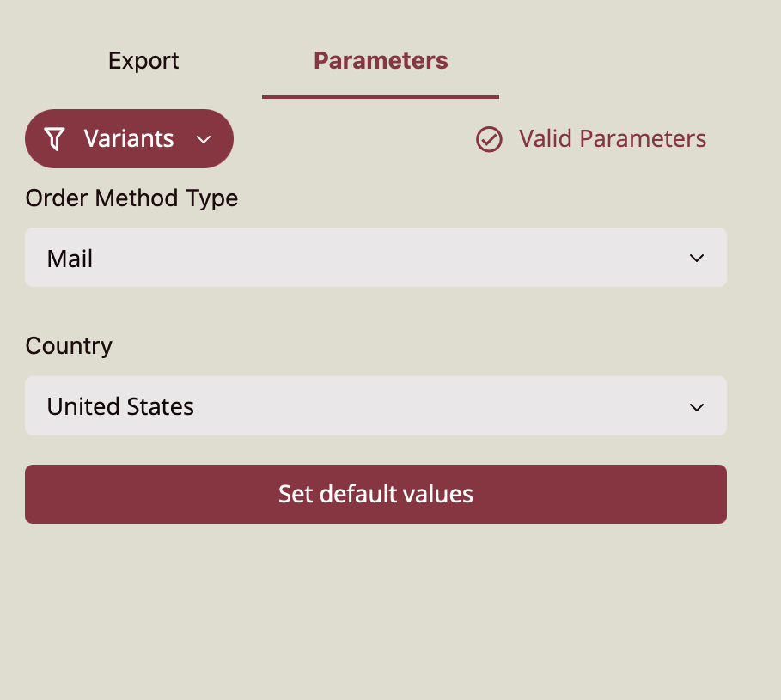781x700 pixels.
Task: Click the chevron in the Mail dropdown
Action: (x=697, y=259)
